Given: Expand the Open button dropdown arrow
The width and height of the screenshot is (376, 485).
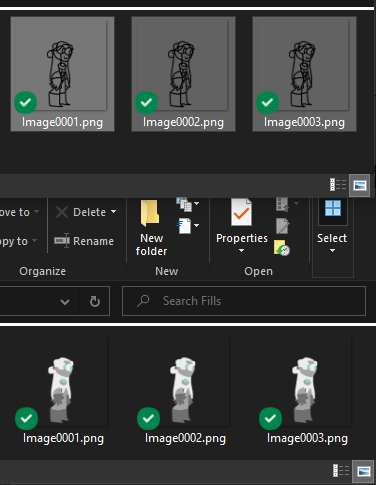Looking at the screenshot, I should [296, 203].
